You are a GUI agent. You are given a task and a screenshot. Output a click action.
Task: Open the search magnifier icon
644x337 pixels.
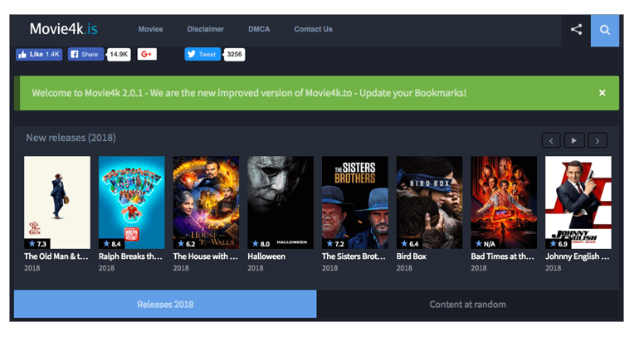604,30
